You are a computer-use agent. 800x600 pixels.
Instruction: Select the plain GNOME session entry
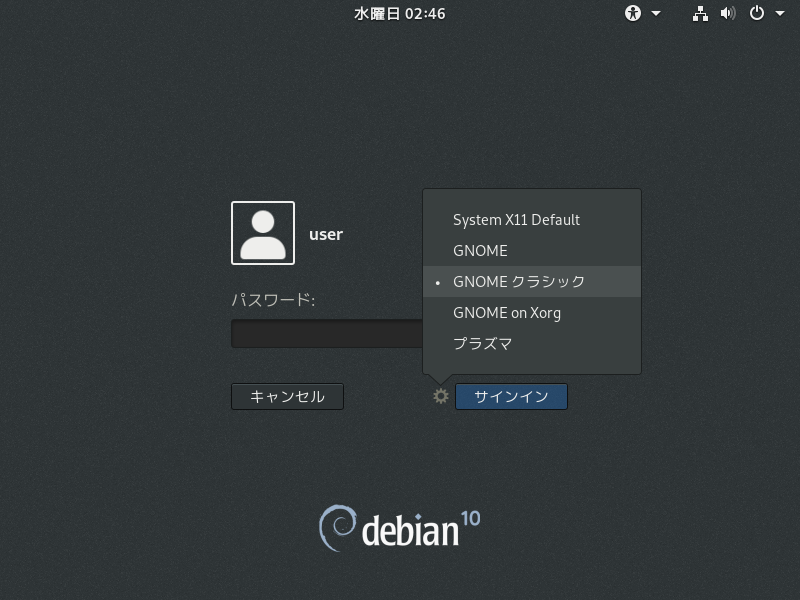coord(480,251)
